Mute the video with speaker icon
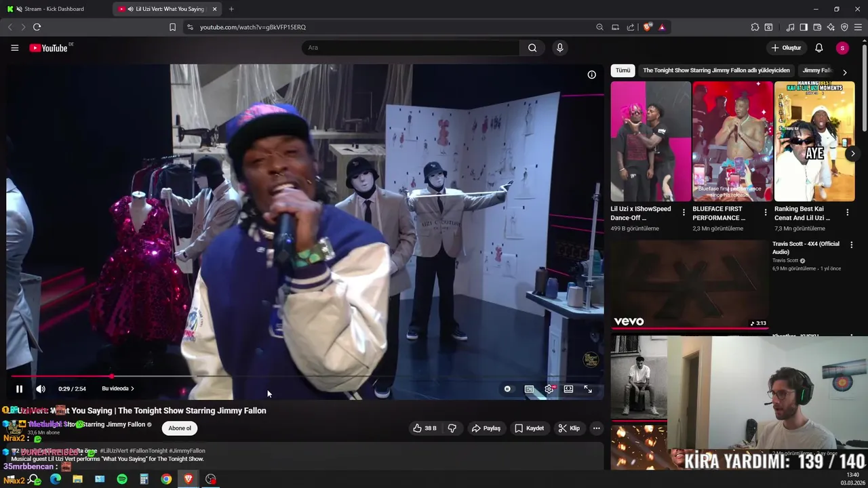Image resolution: width=868 pixels, height=488 pixels. (x=41, y=389)
